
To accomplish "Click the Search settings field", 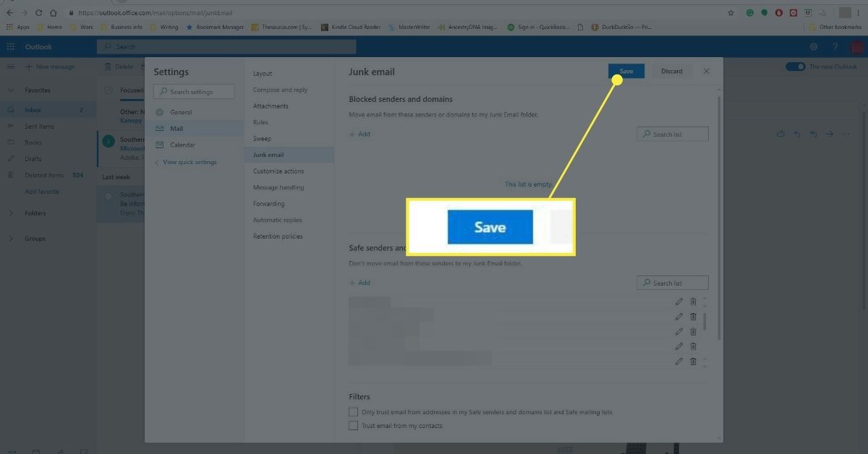I will click(x=194, y=92).
